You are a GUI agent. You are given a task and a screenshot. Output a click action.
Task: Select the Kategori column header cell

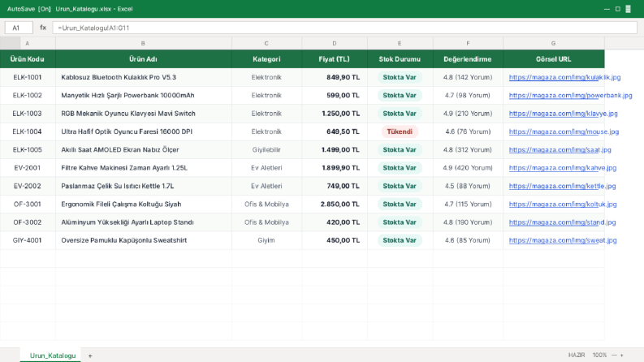coord(266,59)
